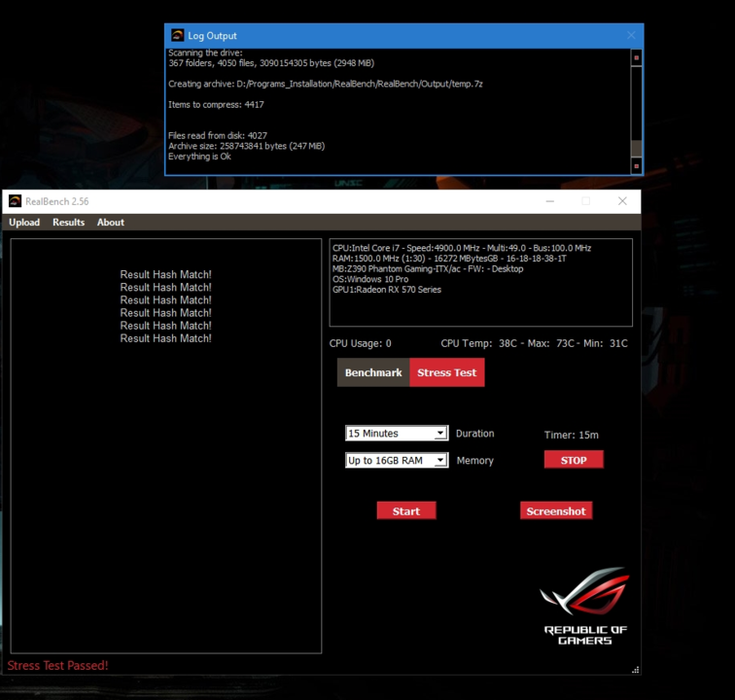Click '367 folders, 4050 files' log line
This screenshot has width=735, height=700.
point(271,63)
